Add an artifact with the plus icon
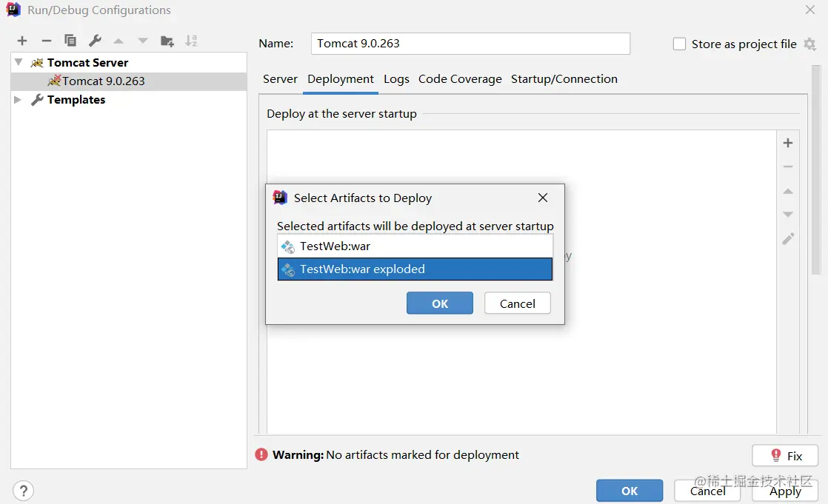 pyautogui.click(x=788, y=142)
